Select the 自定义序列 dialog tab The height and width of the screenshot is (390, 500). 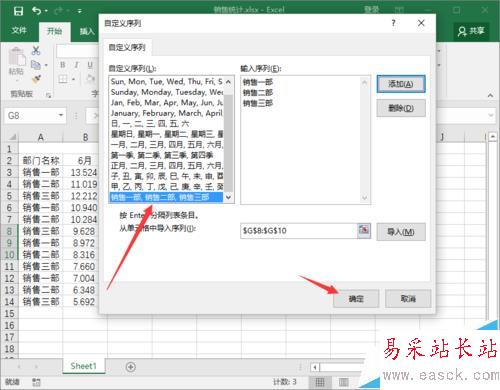[x=127, y=47]
